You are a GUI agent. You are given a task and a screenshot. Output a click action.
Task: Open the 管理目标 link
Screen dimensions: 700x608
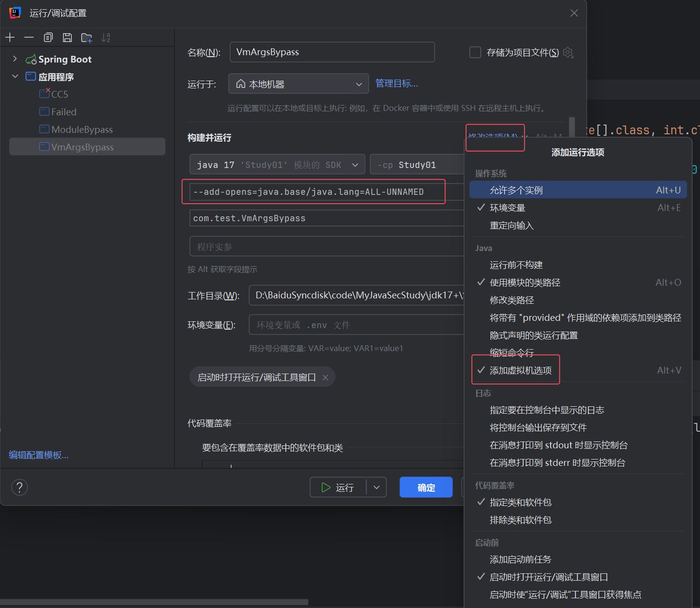[x=396, y=84]
